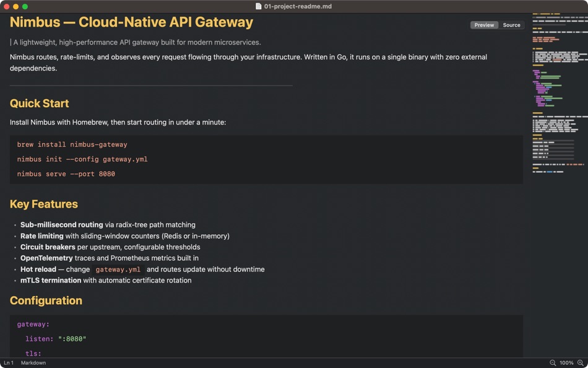588x368 pixels.
Task: Click the lightweight, high-performance tagline blockquote
Action: [x=136, y=42]
